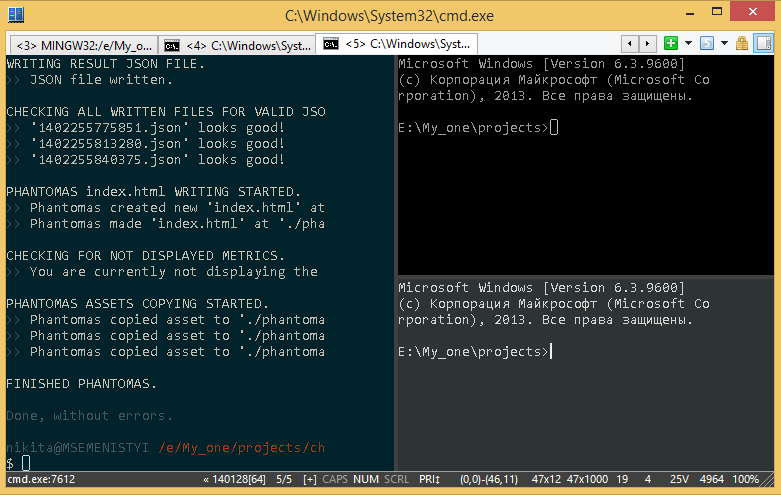Click the '1402255775851.json' looks good line

145,128
